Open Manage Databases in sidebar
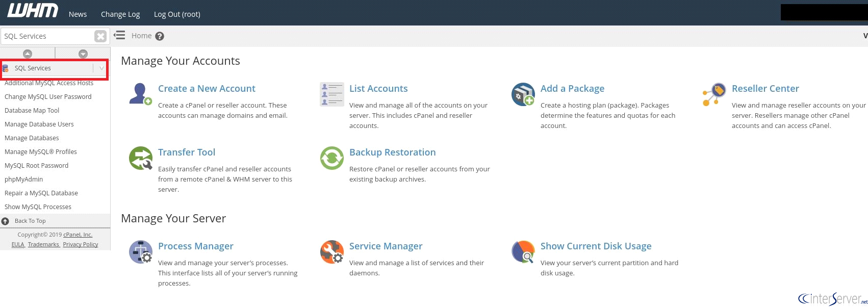 (32, 138)
